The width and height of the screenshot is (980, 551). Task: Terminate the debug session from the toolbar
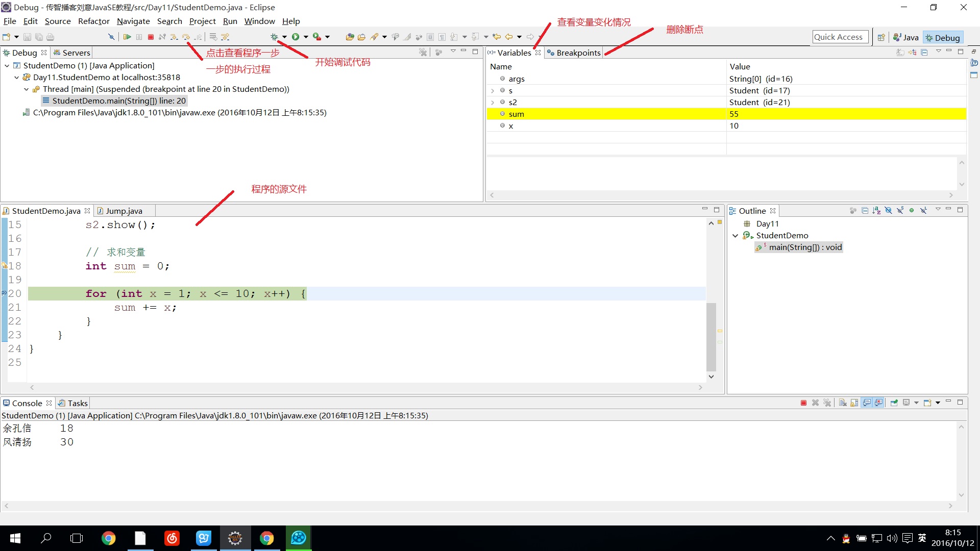(x=151, y=37)
